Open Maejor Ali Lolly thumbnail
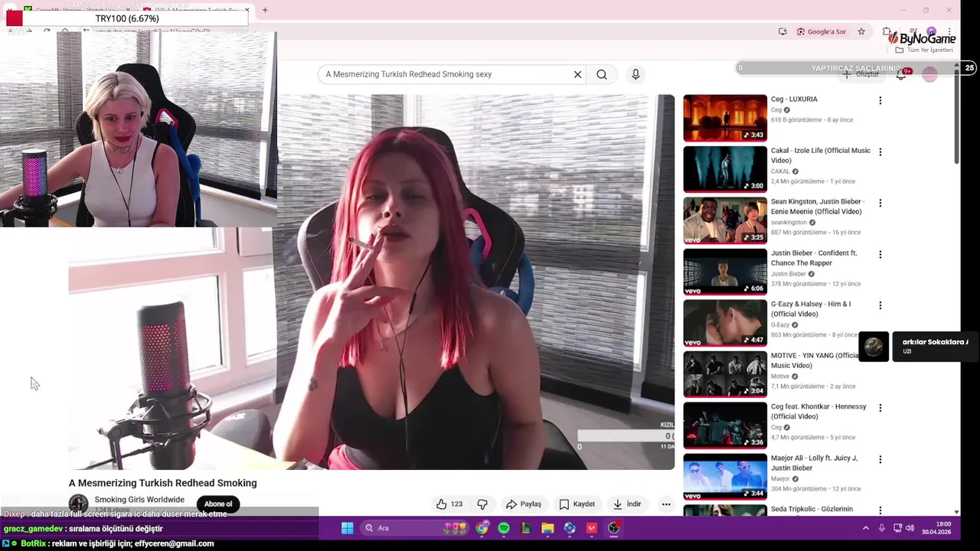The width and height of the screenshot is (980, 551). point(725,477)
